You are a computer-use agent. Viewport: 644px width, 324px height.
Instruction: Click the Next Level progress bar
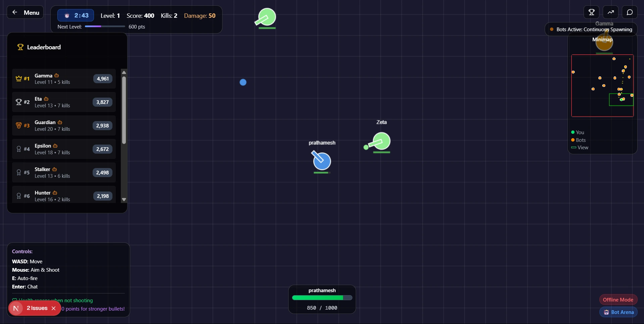[105, 26]
